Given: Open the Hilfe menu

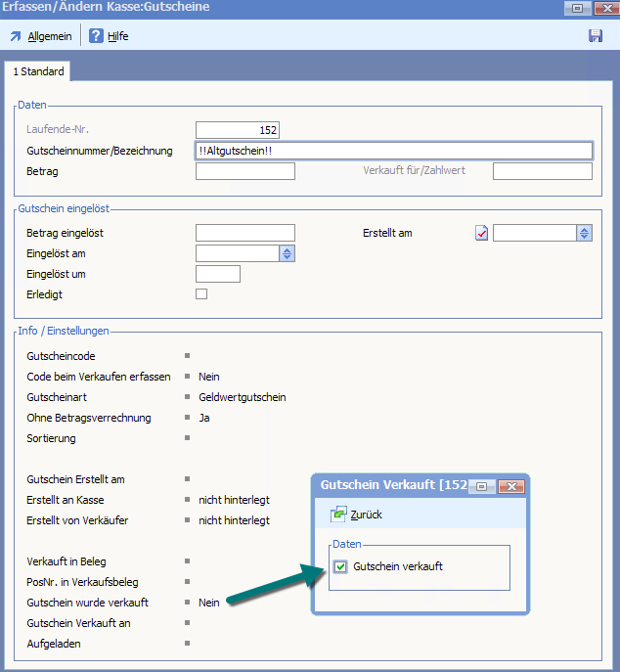Looking at the screenshot, I should pyautogui.click(x=117, y=36).
